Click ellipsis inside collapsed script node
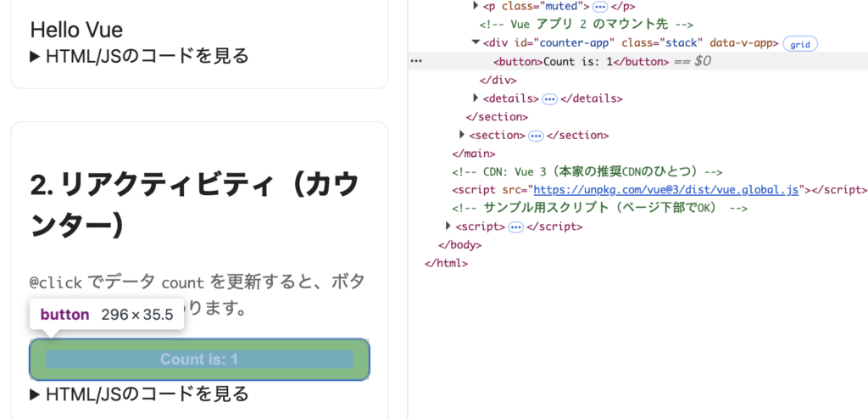 [515, 226]
